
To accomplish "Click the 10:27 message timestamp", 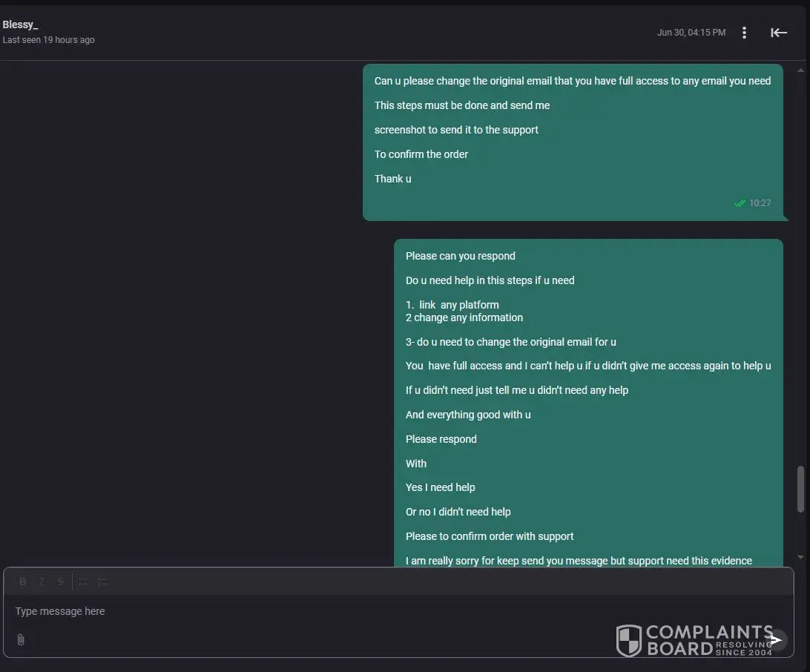I will pyautogui.click(x=760, y=203).
